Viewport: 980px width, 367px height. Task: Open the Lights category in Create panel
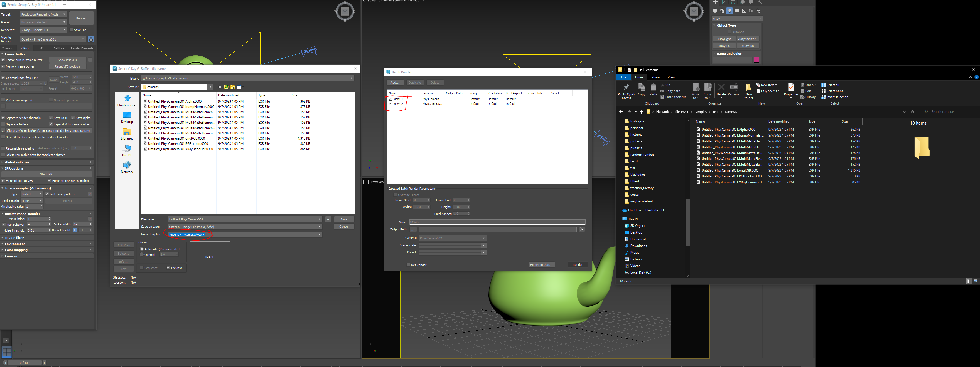(x=729, y=11)
